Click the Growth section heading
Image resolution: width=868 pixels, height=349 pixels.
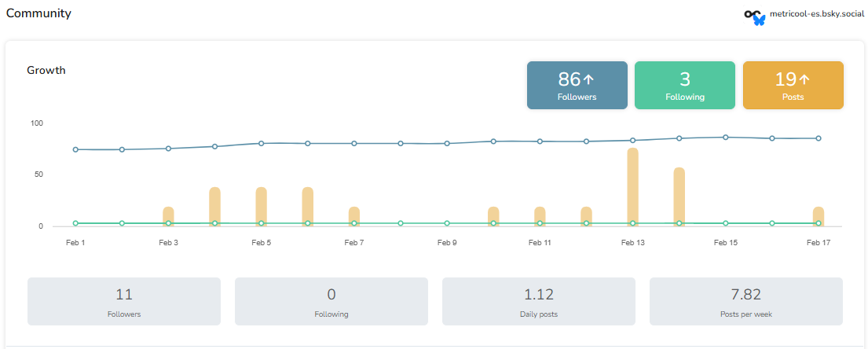coord(46,70)
